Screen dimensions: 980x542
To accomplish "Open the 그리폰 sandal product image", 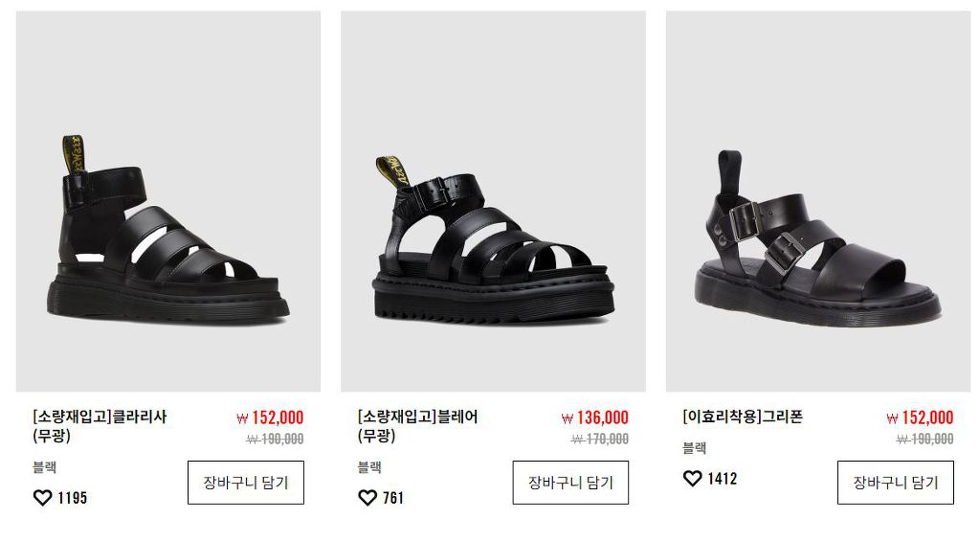I will (x=818, y=201).
